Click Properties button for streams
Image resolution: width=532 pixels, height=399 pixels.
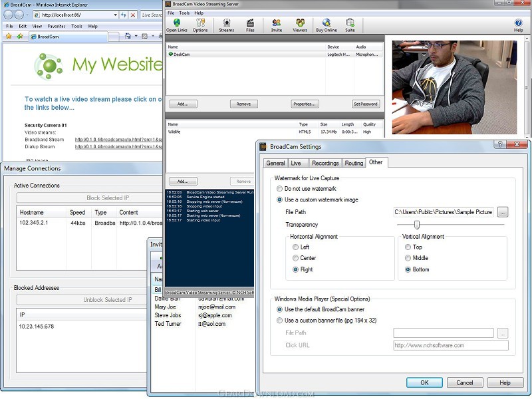[x=305, y=104]
